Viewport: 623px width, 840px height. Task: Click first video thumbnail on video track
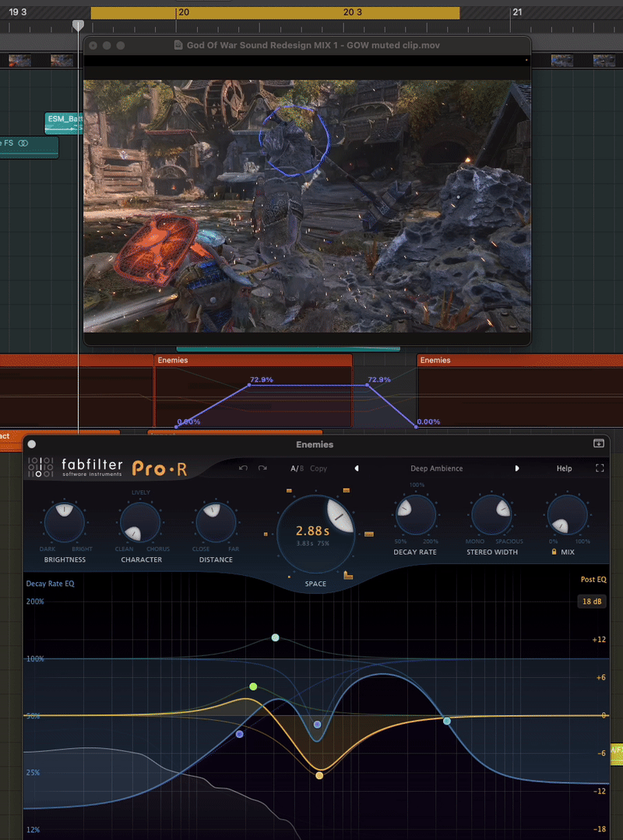point(19,61)
